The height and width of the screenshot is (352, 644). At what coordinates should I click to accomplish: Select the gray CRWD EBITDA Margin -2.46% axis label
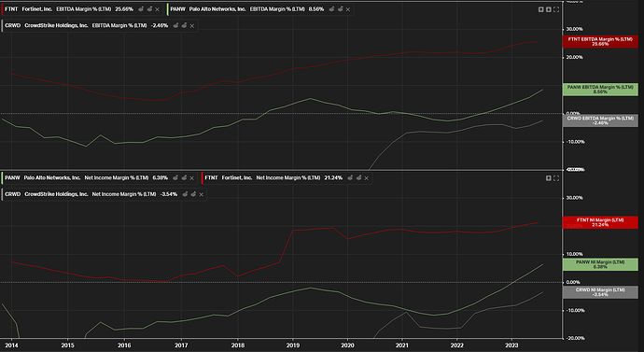(x=600, y=120)
